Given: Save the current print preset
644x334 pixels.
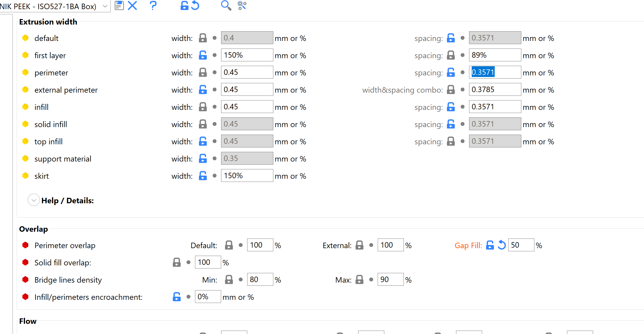Looking at the screenshot, I should pos(119,5).
